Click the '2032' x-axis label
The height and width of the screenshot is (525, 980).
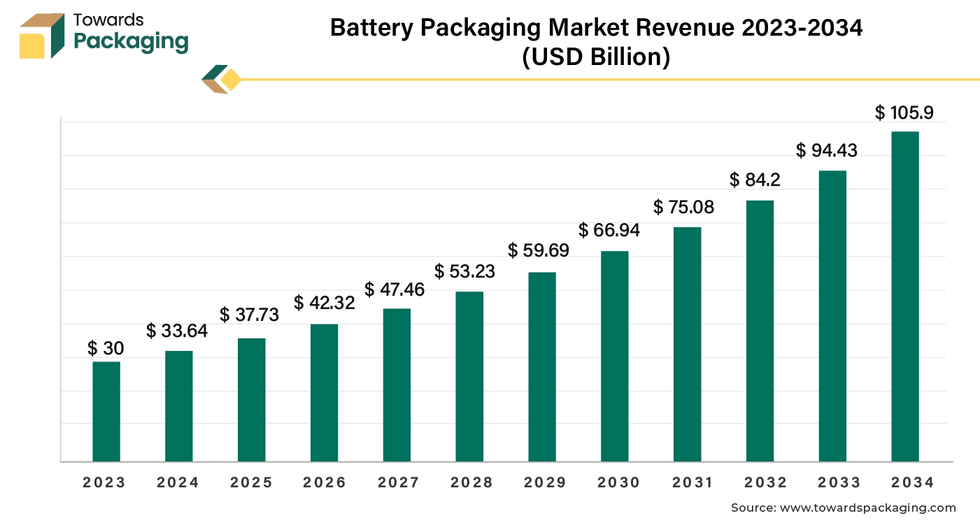point(765,482)
